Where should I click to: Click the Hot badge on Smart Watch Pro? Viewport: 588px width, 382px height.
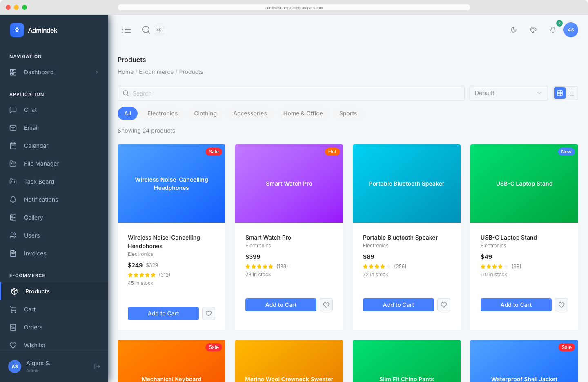(332, 152)
